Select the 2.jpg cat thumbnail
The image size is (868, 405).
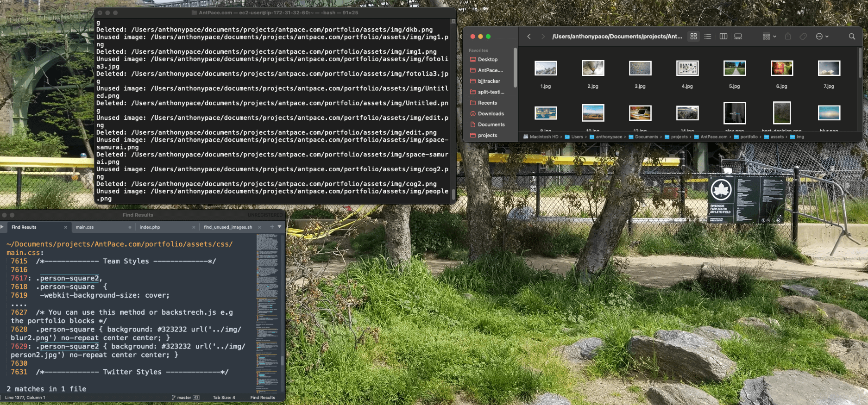click(x=593, y=69)
